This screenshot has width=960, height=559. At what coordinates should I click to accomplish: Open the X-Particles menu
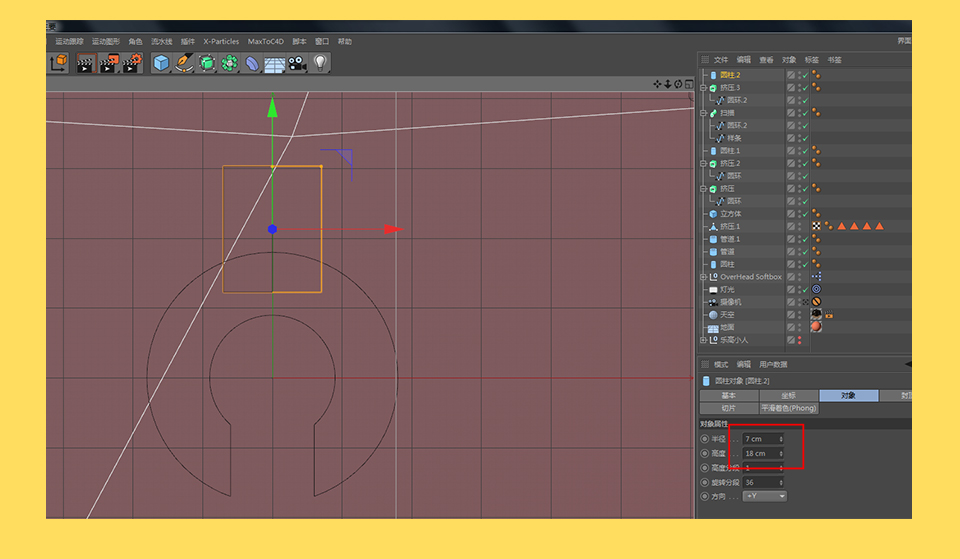tap(221, 42)
